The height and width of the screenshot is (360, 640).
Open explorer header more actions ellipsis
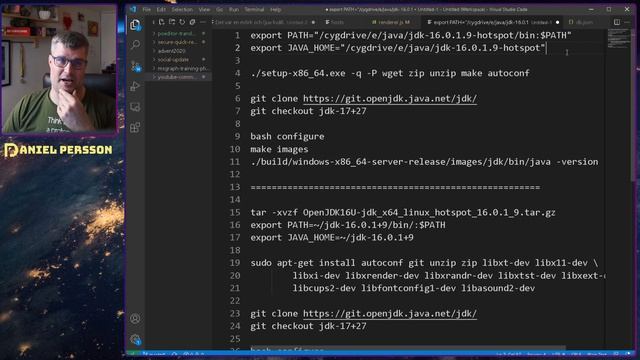202,22
